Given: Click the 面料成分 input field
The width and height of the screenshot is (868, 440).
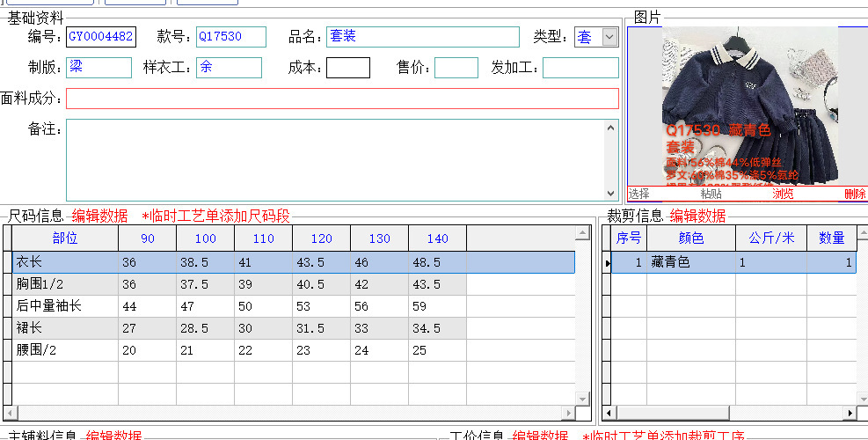Looking at the screenshot, I should [x=342, y=99].
